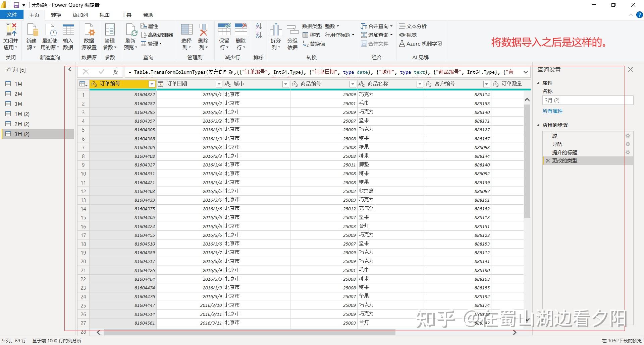Open the help question mark icon

640,15
